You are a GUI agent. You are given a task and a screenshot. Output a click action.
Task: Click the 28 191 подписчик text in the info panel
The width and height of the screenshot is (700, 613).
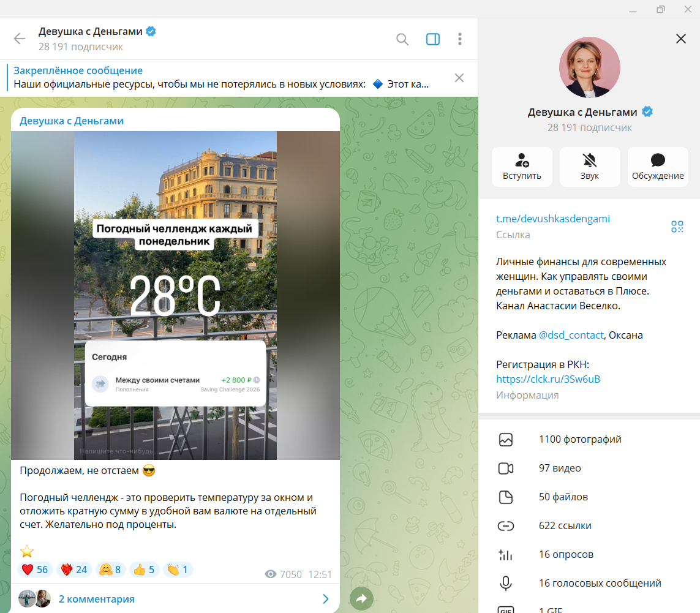tap(589, 128)
